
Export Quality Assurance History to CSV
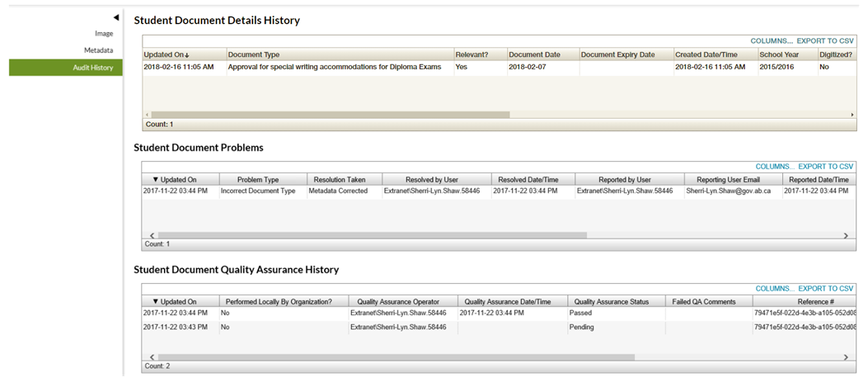click(825, 289)
